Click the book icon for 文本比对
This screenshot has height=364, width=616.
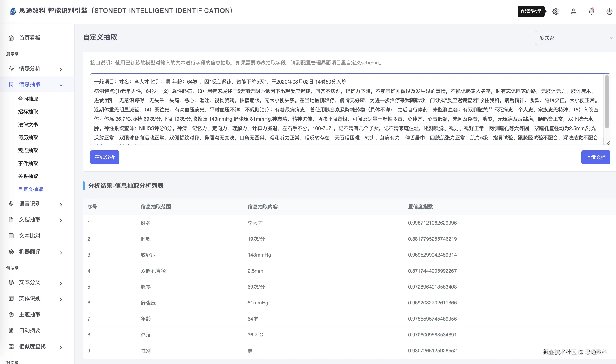(x=11, y=236)
